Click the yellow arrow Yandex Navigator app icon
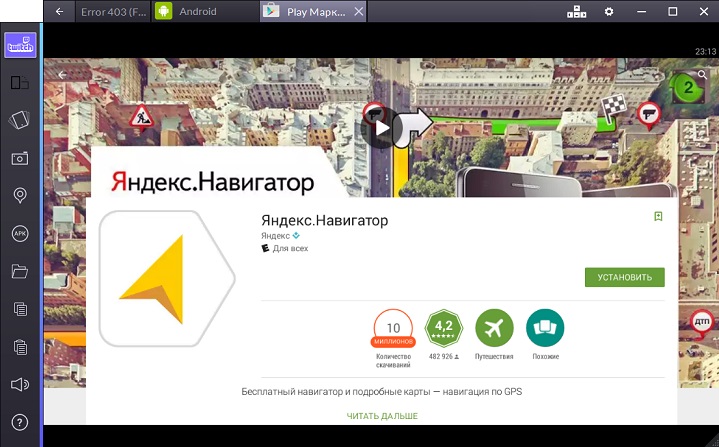The height and width of the screenshot is (447, 719). coord(166,278)
